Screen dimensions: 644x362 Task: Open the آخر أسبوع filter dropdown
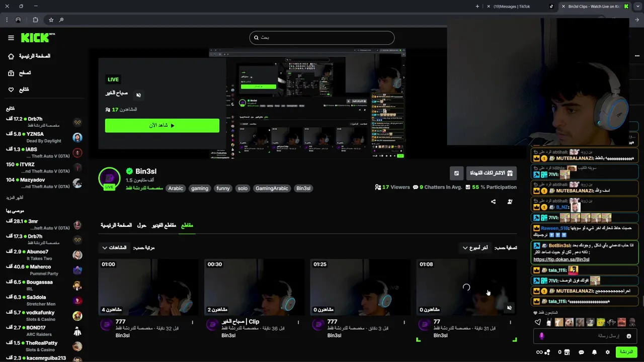(475, 247)
